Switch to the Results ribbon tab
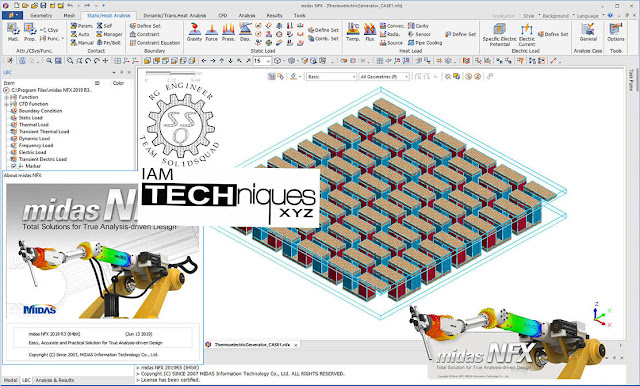Image resolution: width=640 pixels, height=386 pixels. (x=274, y=16)
